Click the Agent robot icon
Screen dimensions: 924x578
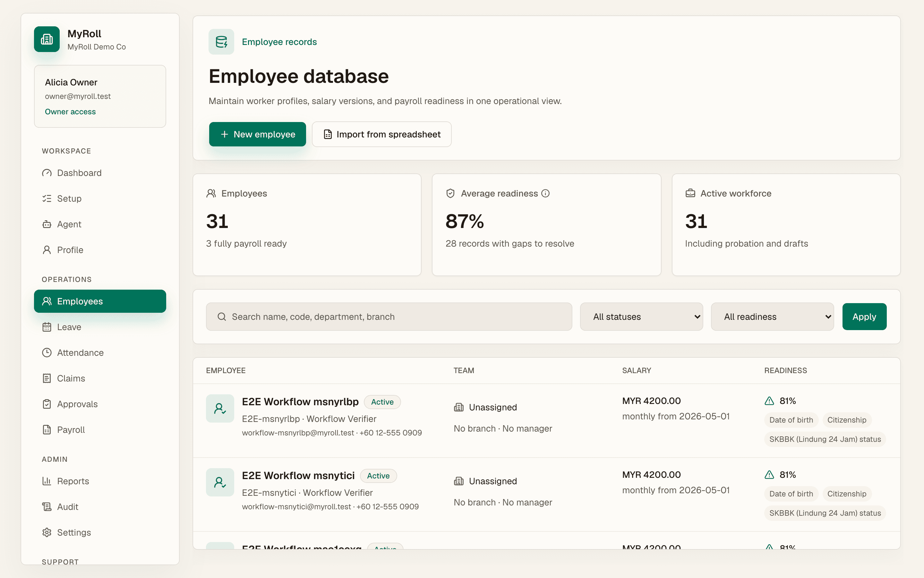47,224
